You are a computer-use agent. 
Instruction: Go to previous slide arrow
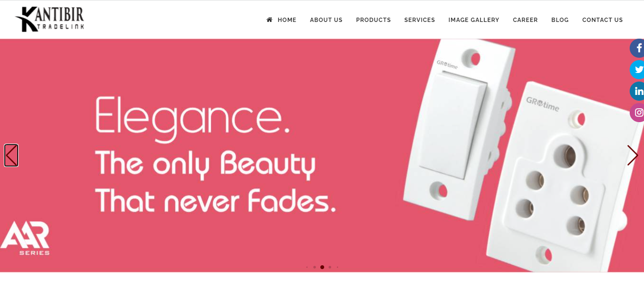tap(11, 155)
